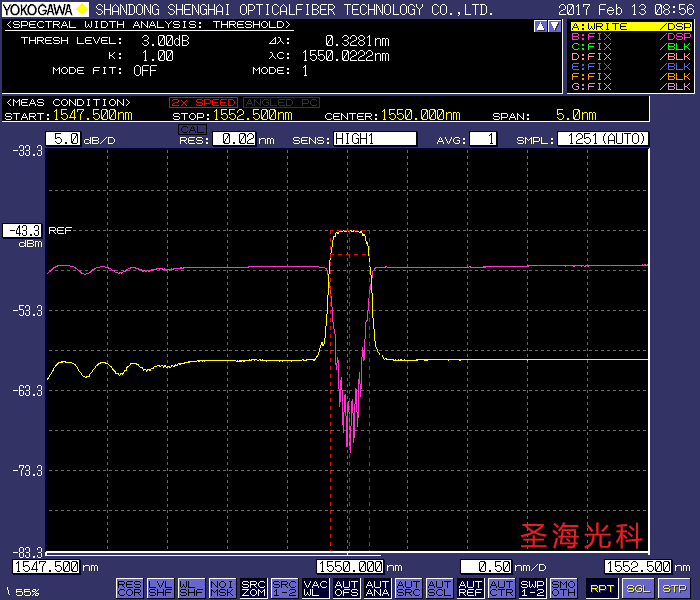Click the CENTER 1550.000nm value
700x600 pixels.
coord(421,115)
